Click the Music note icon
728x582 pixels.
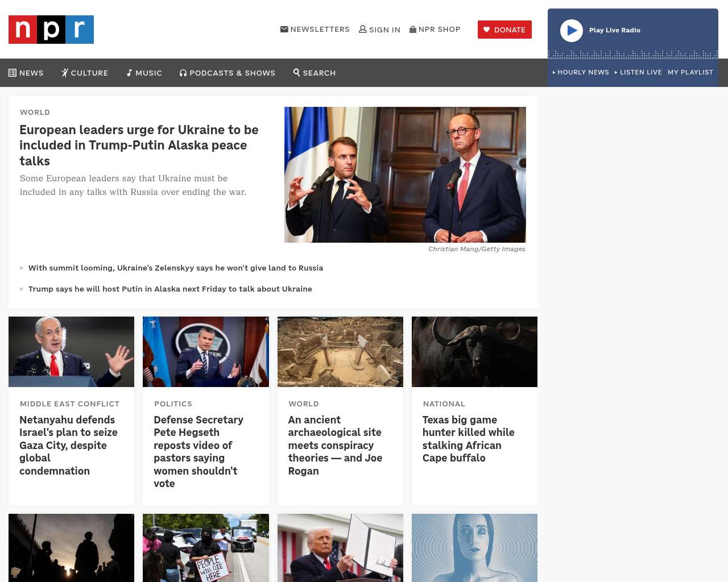(129, 73)
